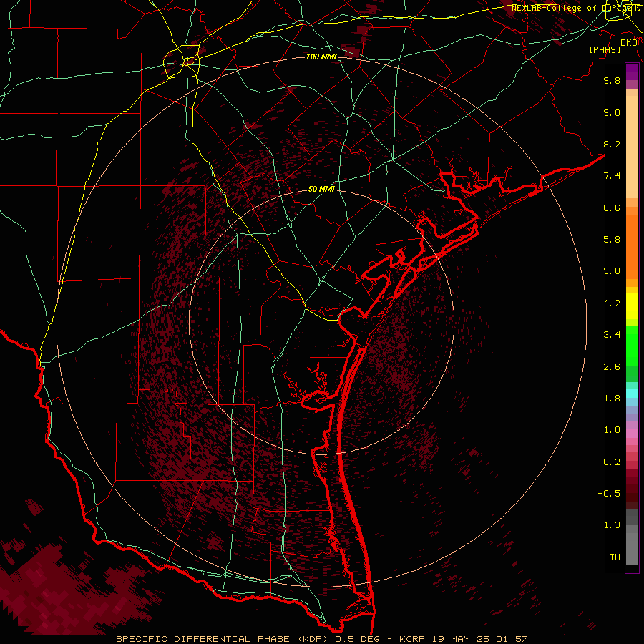The height and width of the screenshot is (644, 644).
Task: Click the 9.8 value on the color scale
Action: tap(612, 80)
